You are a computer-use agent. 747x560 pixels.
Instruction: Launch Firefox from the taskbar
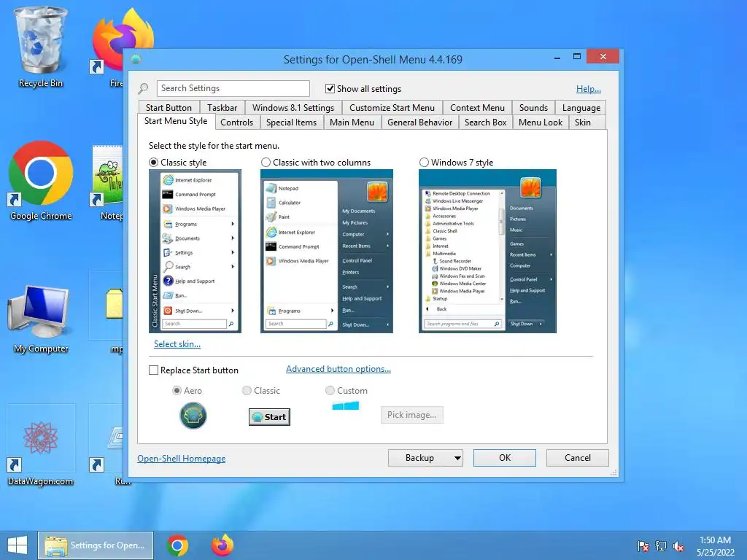click(x=222, y=545)
